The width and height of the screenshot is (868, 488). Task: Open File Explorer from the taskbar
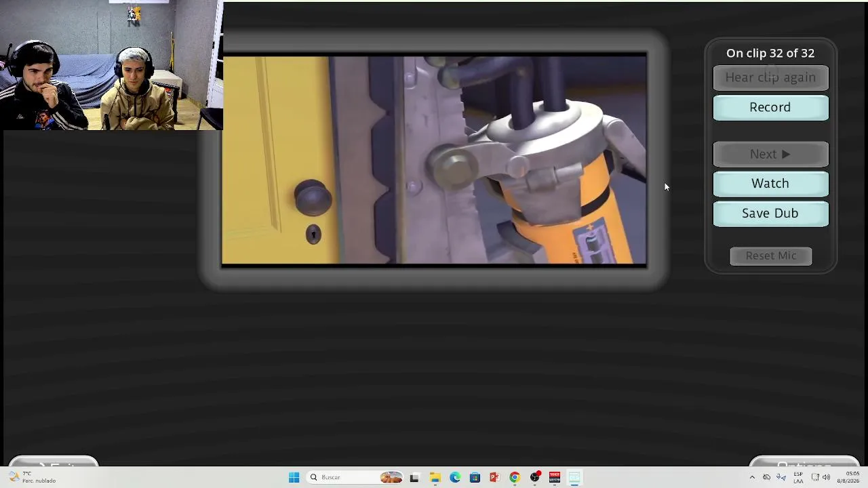tap(435, 477)
